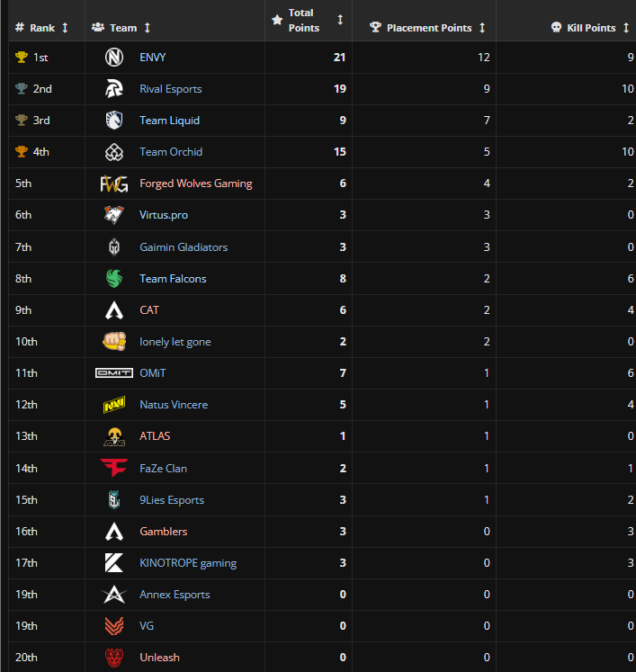Open the Team Falcons link
Viewport: 636px width, 672px height.
point(173,279)
